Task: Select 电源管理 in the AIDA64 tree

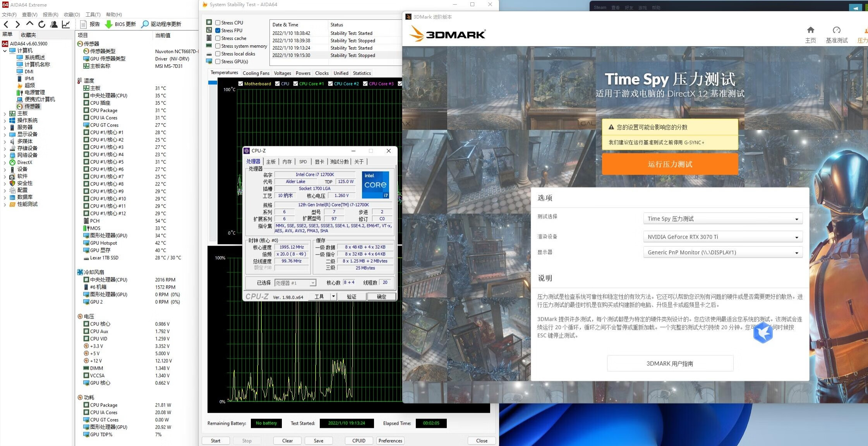Action: click(31, 92)
